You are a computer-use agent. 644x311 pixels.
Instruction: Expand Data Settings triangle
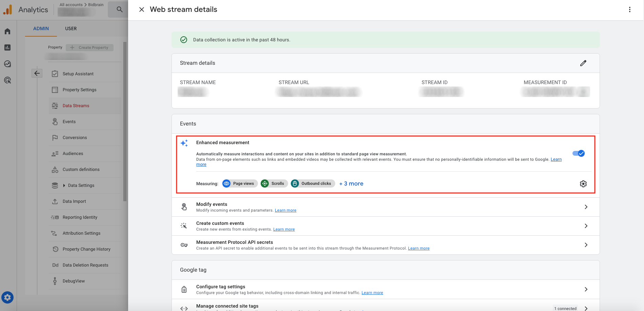pos(64,186)
